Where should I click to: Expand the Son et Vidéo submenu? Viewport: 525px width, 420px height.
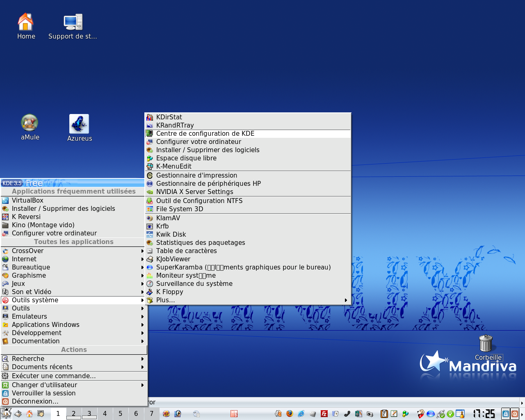point(73,292)
